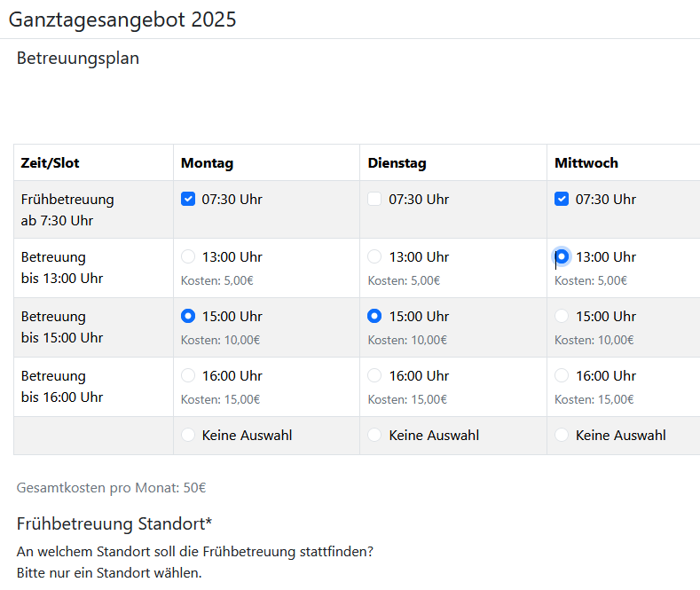Select Dienstag 16:00 Uhr radio button
Image resolution: width=700 pixels, height=590 pixels.
374,375
